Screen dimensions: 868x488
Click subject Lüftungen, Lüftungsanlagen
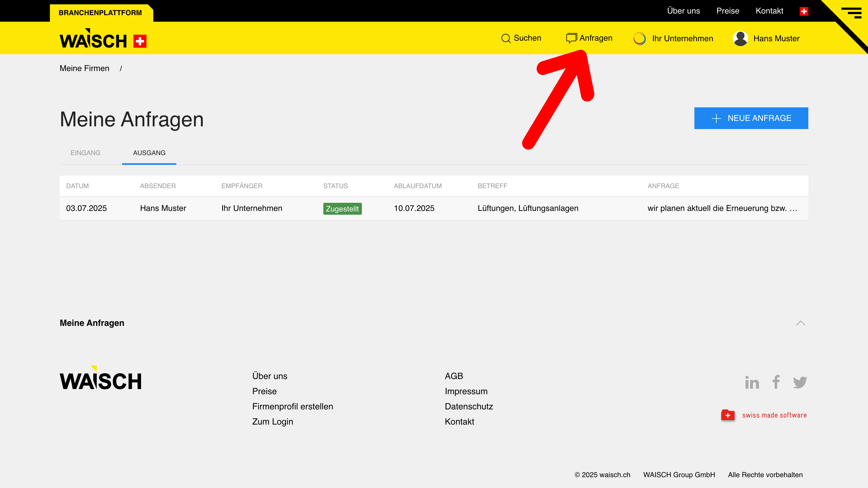pos(528,208)
